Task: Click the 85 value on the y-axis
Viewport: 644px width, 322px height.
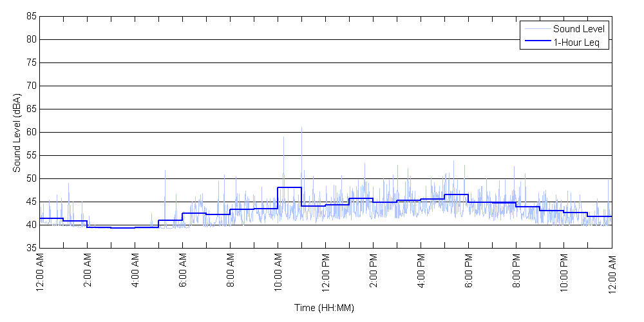Action: click(x=32, y=16)
